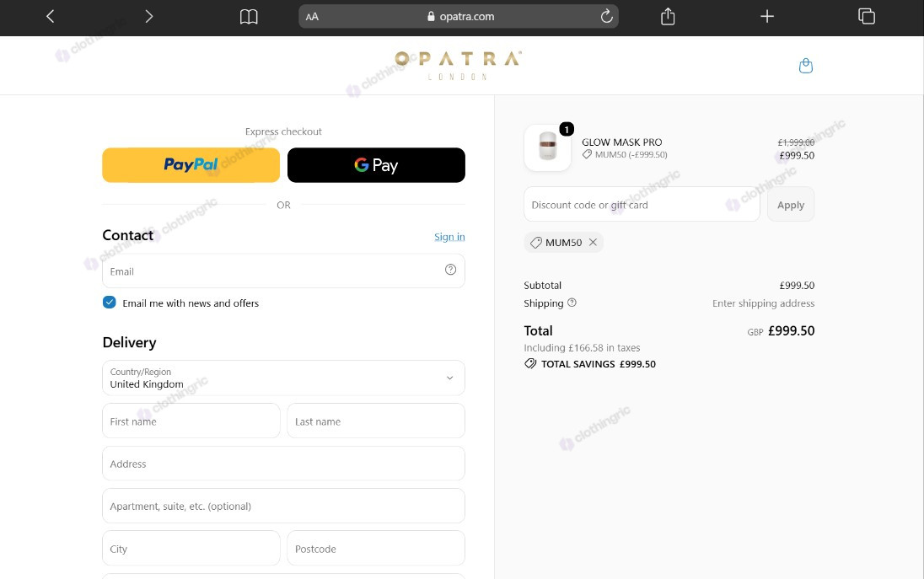The image size is (924, 579).
Task: Click the Apartment, suite, etc. field
Action: pyautogui.click(x=283, y=506)
